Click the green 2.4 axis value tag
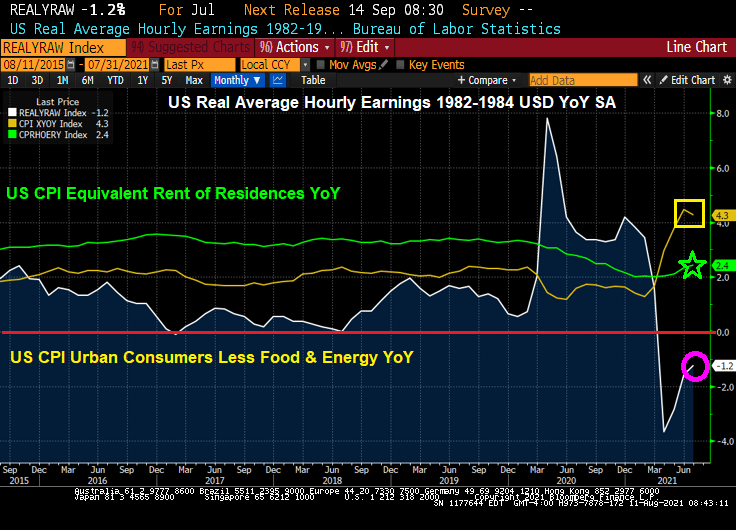 click(724, 265)
